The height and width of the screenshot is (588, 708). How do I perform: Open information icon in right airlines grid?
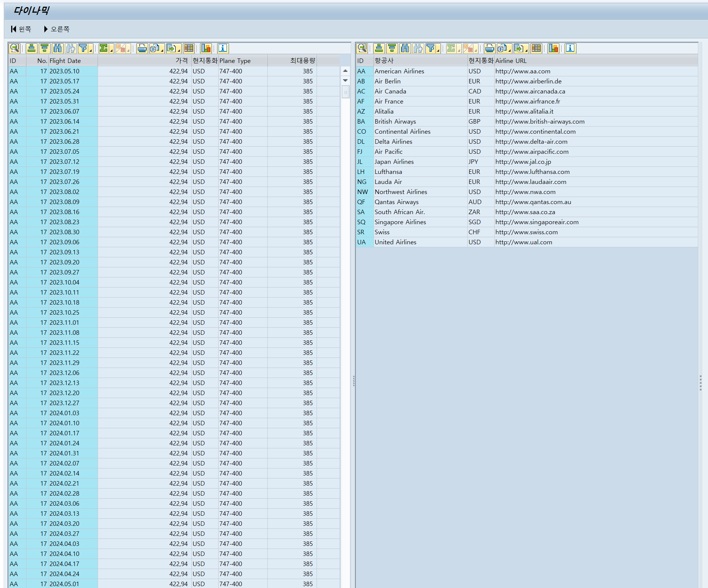(x=570, y=48)
